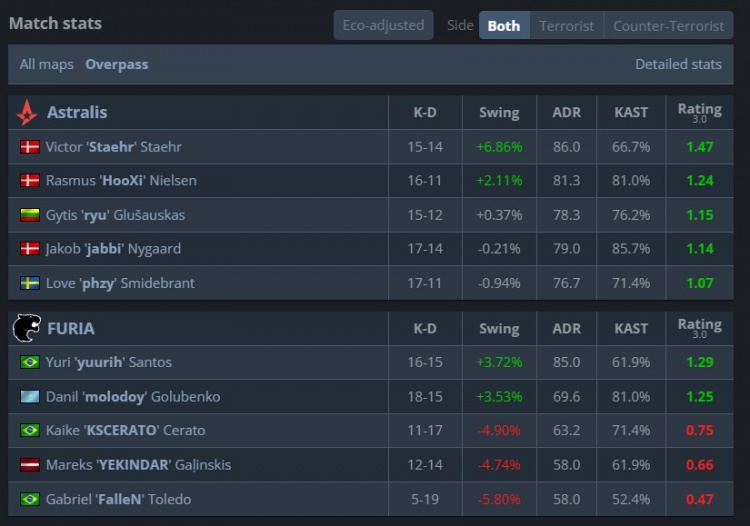
Task: Sort Astralis table by Swing column
Action: click(499, 112)
